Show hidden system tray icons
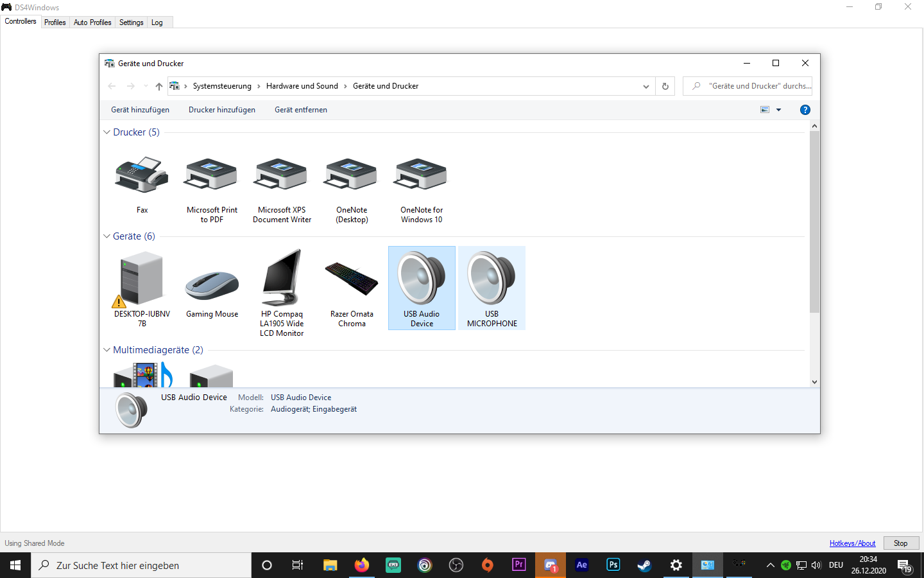Image resolution: width=924 pixels, height=578 pixels. (x=770, y=565)
